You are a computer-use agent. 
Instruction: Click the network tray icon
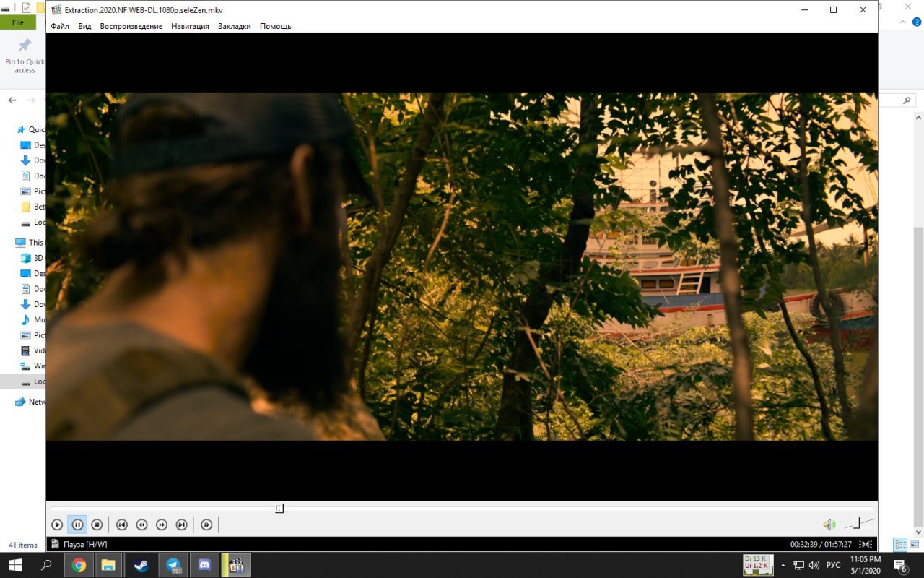tap(799, 565)
